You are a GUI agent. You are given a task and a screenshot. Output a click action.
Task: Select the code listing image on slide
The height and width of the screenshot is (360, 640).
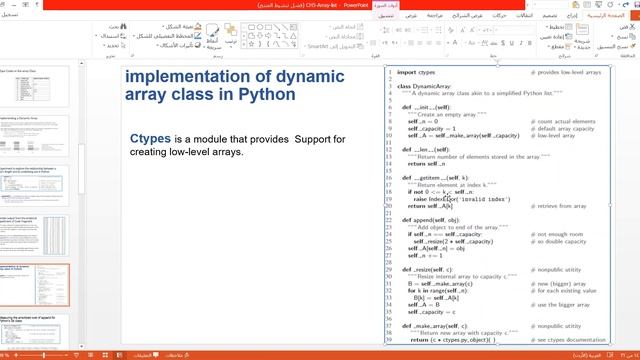point(498,205)
